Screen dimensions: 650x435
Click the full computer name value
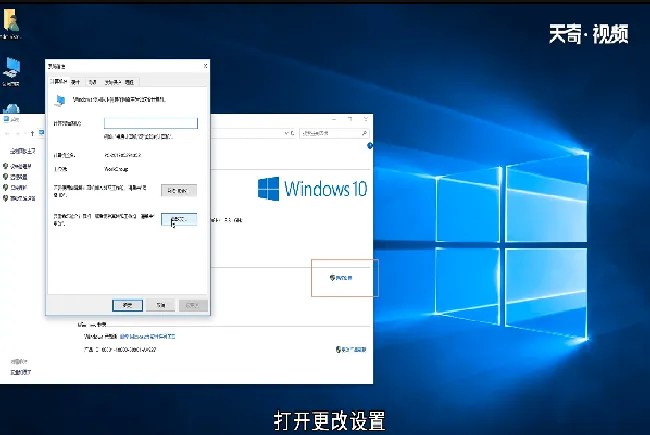click(123, 155)
